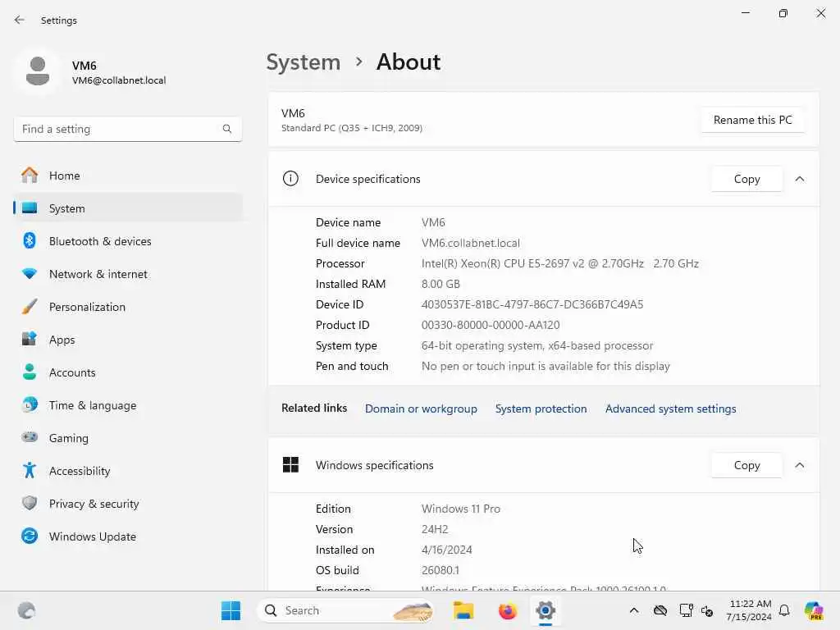Click System in the breadcrumb header
Viewport: 840px width, 630px height.
point(304,62)
